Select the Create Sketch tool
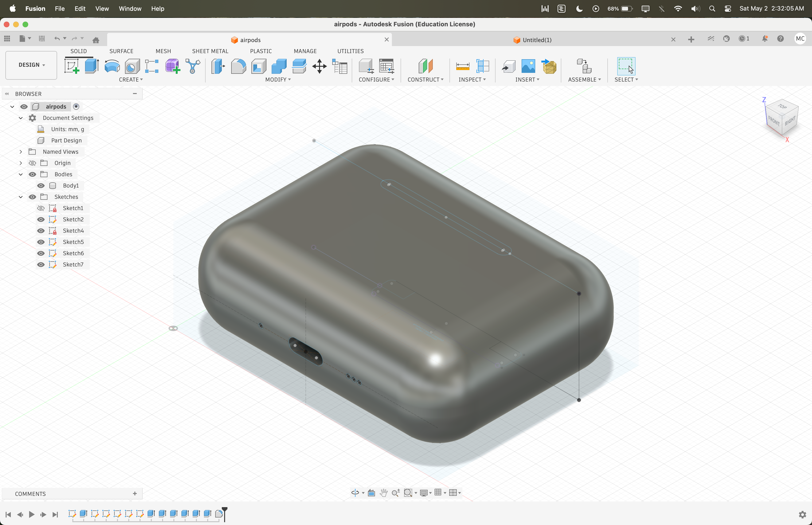 click(72, 66)
